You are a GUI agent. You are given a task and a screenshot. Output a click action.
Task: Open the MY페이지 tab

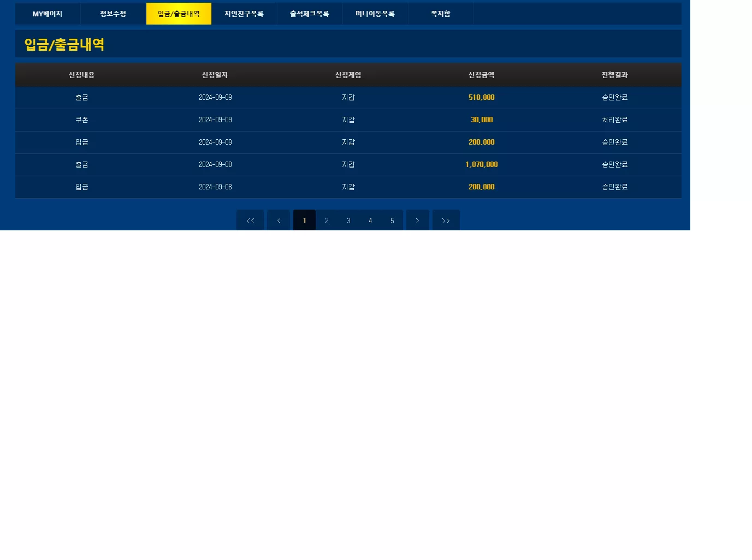pos(48,14)
